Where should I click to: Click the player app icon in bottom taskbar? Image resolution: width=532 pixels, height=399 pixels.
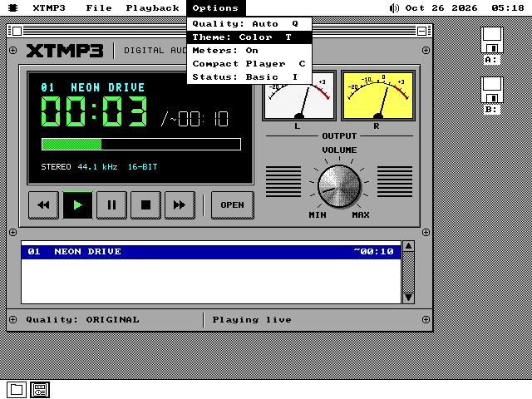point(40,390)
